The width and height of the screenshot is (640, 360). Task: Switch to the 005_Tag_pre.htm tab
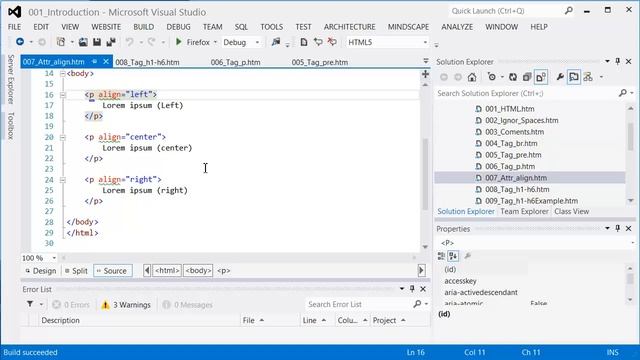[x=320, y=62]
